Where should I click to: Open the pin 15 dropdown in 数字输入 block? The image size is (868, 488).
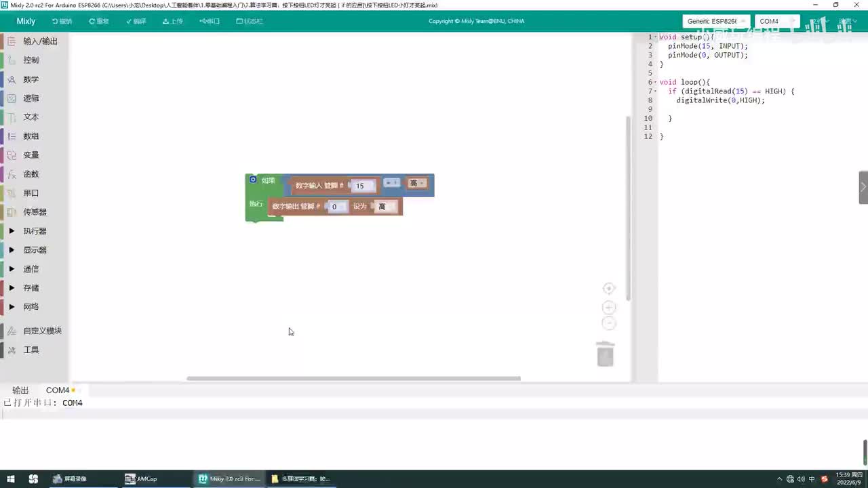coord(362,186)
